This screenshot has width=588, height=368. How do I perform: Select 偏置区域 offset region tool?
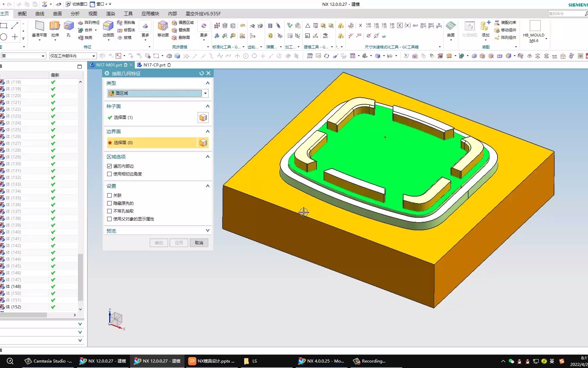[x=183, y=22]
